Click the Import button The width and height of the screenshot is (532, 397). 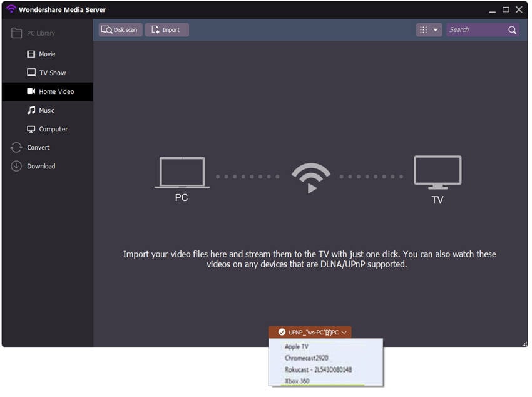[167, 30]
